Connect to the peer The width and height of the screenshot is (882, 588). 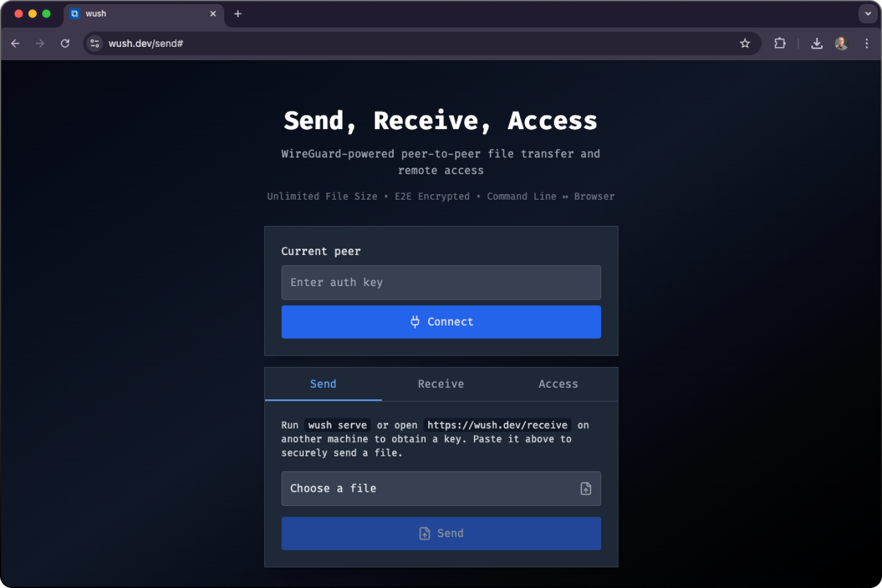(441, 322)
